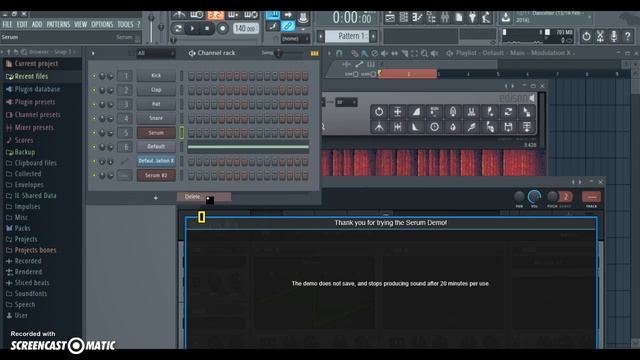Select the Playlist mute speaker tool
Screen dimensions: 640x360
[x=384, y=53]
